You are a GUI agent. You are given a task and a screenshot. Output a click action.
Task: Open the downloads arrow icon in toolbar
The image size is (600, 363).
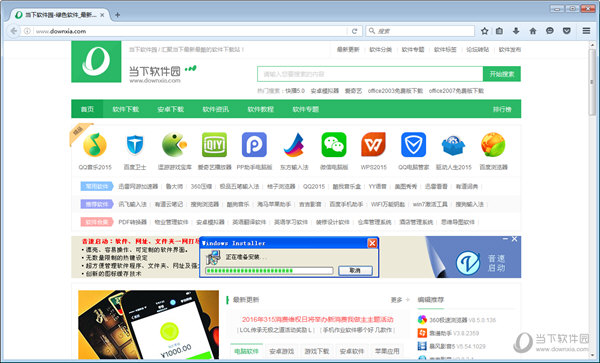[516, 31]
